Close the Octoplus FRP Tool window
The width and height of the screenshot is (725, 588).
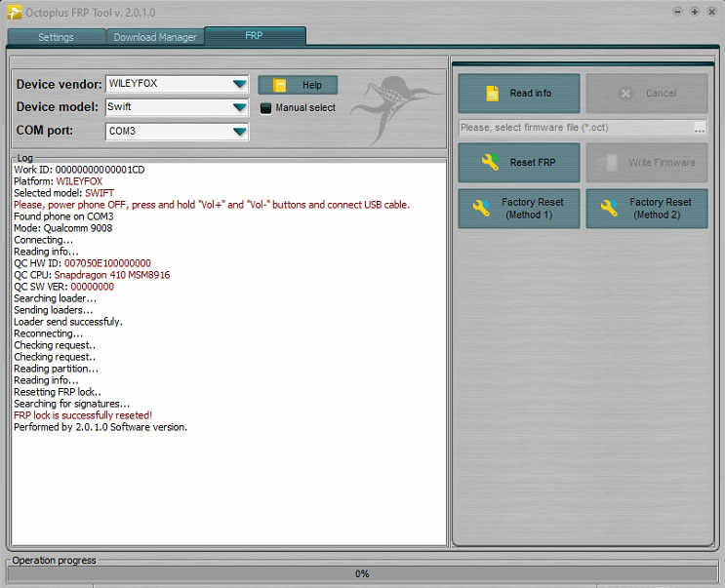[x=712, y=12]
